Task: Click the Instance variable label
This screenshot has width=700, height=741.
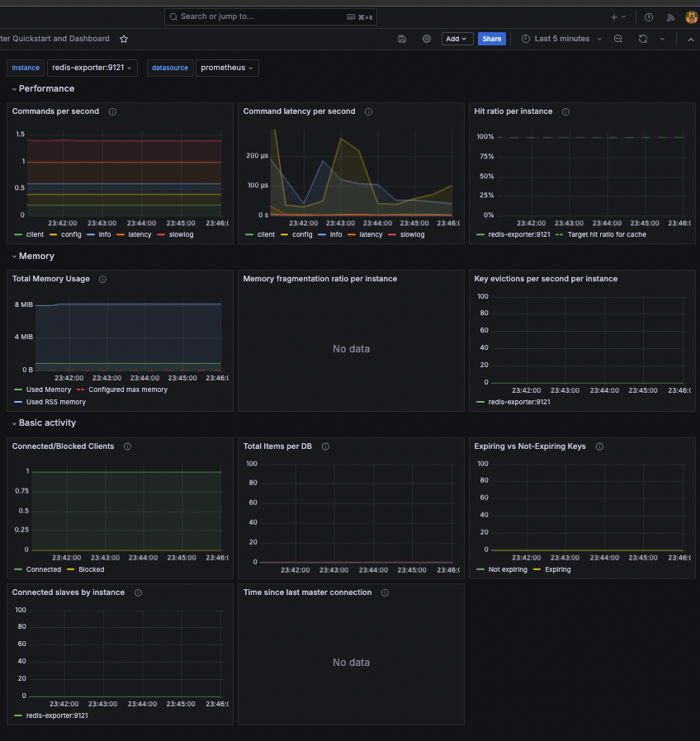Action: click(26, 68)
